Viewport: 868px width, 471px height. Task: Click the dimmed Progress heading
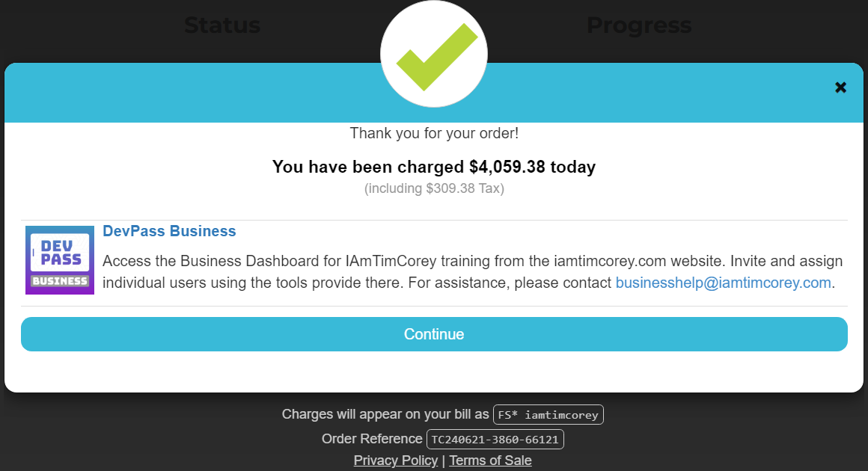click(638, 25)
